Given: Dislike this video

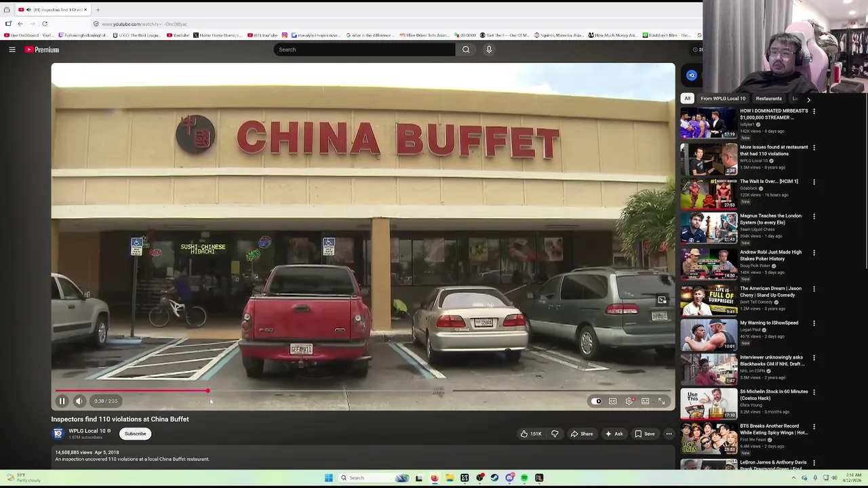Looking at the screenshot, I should coord(555,434).
